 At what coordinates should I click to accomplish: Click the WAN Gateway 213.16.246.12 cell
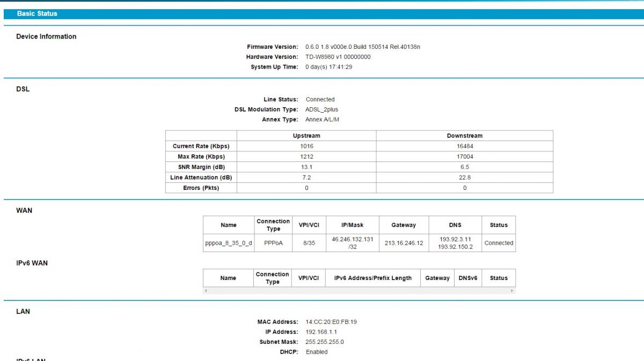[x=404, y=243]
